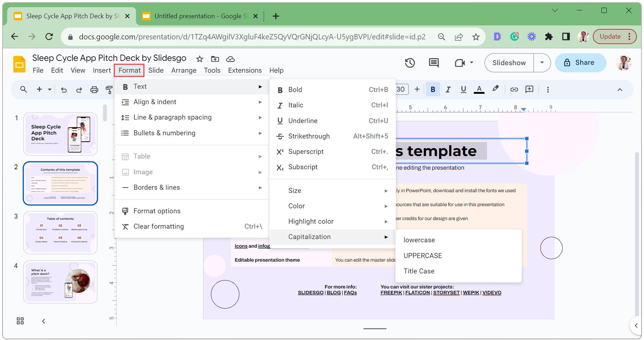Select Clear formatting menu entry
The width and height of the screenshot is (644, 340).
pos(158,227)
